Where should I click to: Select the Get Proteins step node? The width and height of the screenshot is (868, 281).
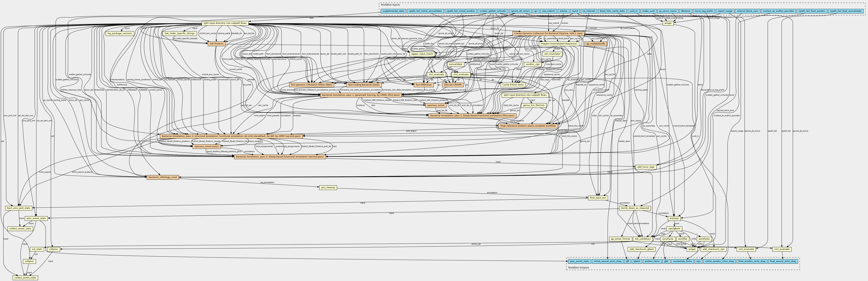click(216, 44)
